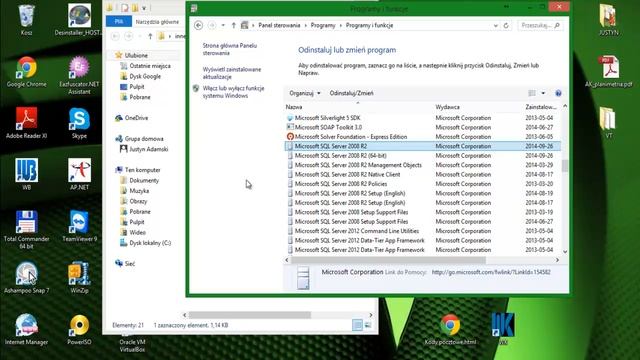This screenshot has width=640, height=360.
Task: Select SQL Server 2012 Command Line Utilities
Action: click(422, 231)
